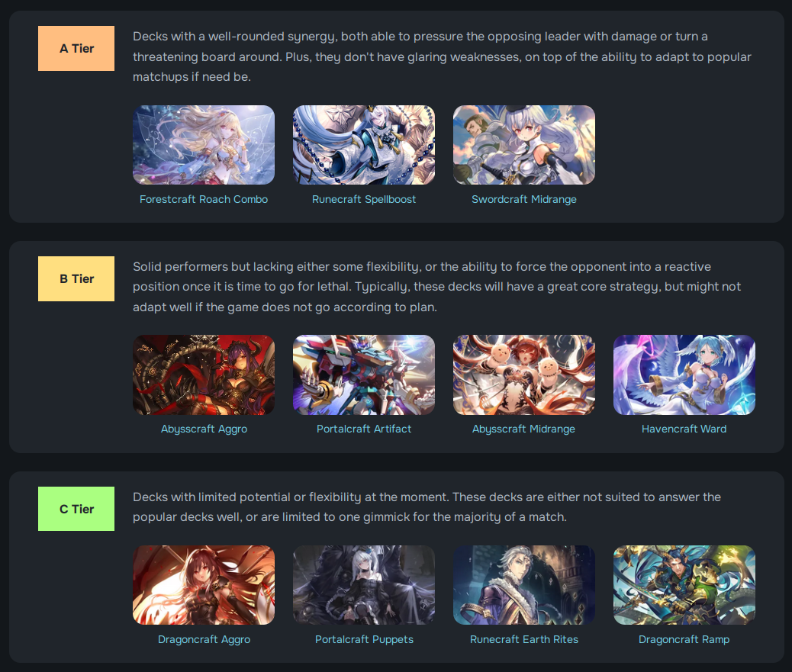Viewport: 792px width, 672px height.
Task: Select the Havencraft Ward angel artwork
Action: (684, 375)
